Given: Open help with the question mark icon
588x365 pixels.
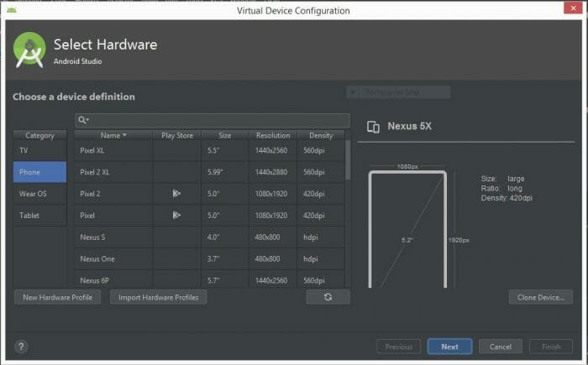Looking at the screenshot, I should (21, 347).
